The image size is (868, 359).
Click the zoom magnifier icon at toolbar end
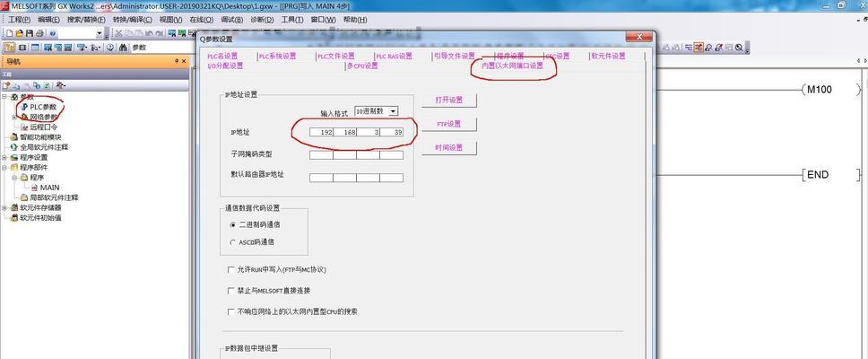(739, 48)
